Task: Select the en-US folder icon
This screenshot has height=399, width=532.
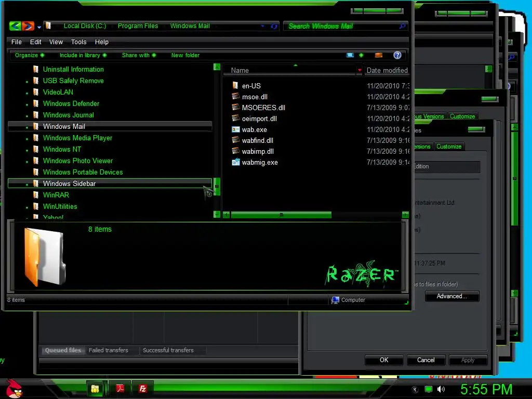Action: [235, 86]
